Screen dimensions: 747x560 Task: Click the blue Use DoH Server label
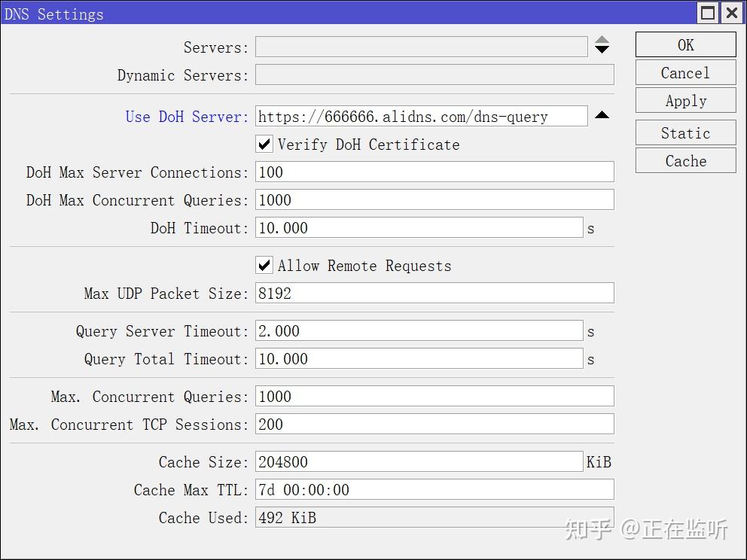[185, 116]
